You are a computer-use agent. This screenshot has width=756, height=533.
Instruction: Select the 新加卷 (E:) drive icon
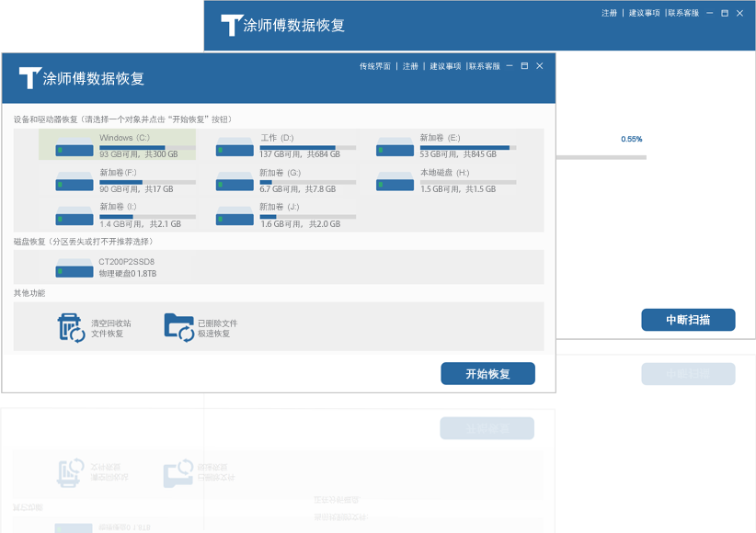[x=395, y=146]
